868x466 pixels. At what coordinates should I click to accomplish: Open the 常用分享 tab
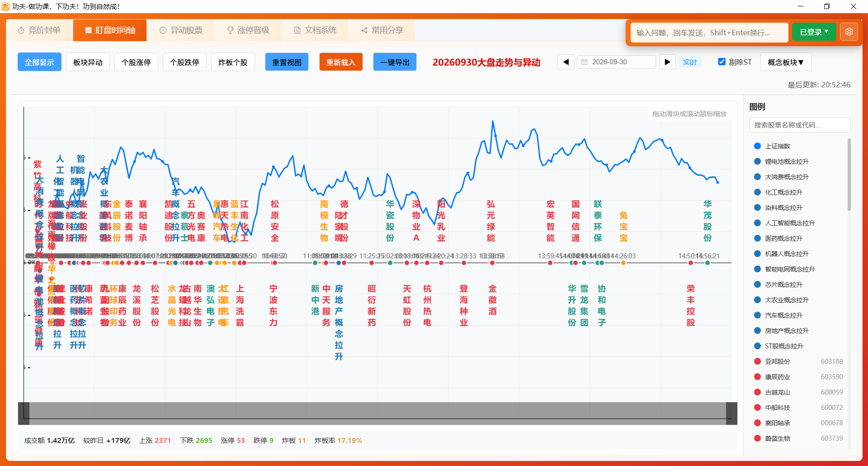(x=382, y=30)
